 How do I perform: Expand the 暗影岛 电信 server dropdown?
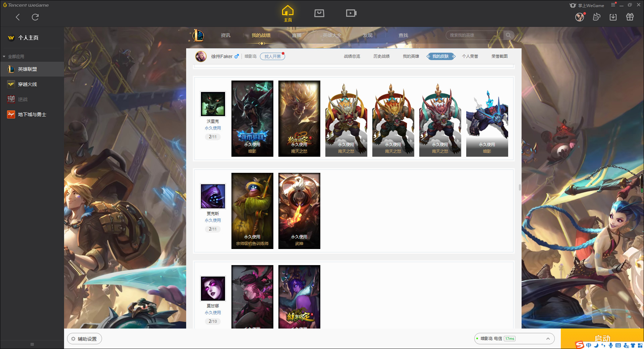(514, 339)
